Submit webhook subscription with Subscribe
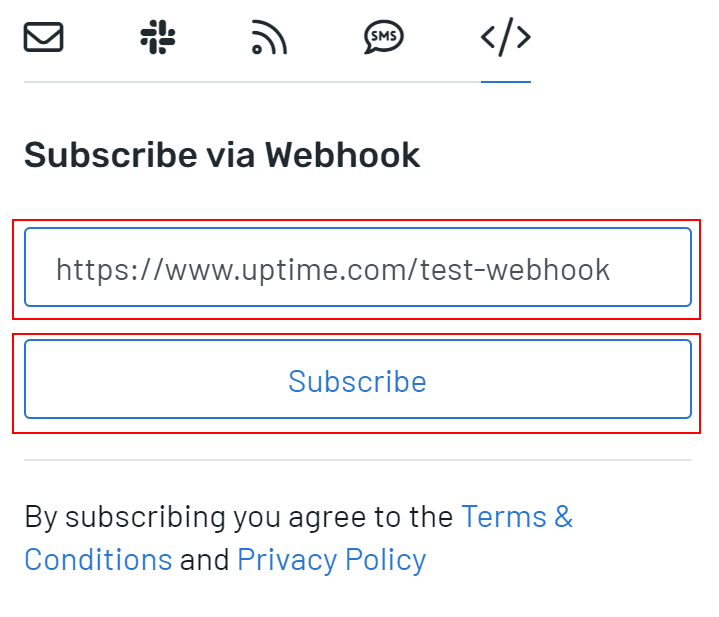 357,380
